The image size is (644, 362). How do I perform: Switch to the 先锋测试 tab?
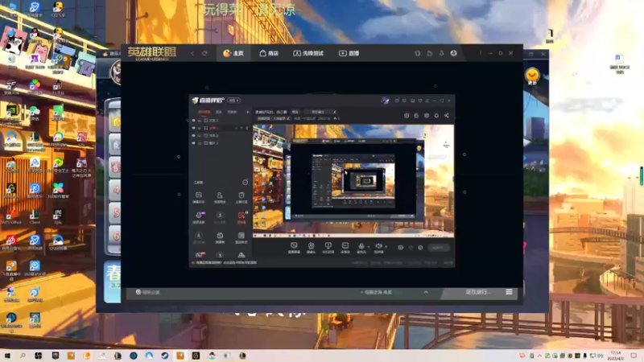[308, 53]
